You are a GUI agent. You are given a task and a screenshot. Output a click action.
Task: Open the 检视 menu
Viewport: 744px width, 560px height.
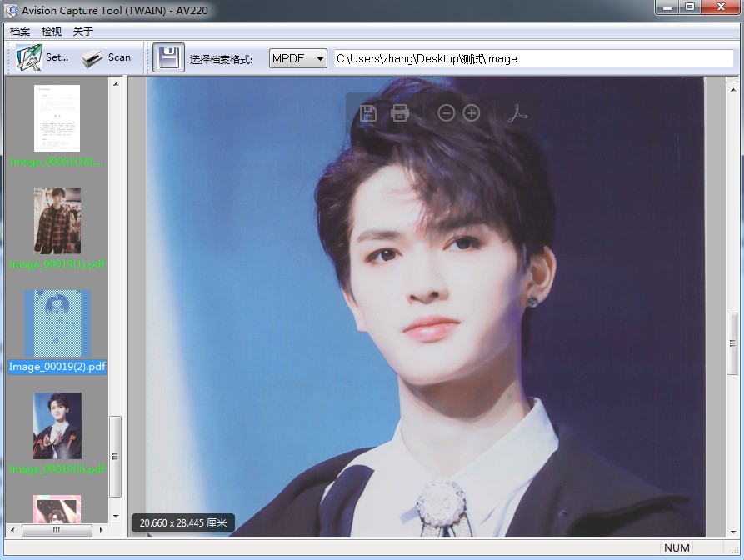52,32
